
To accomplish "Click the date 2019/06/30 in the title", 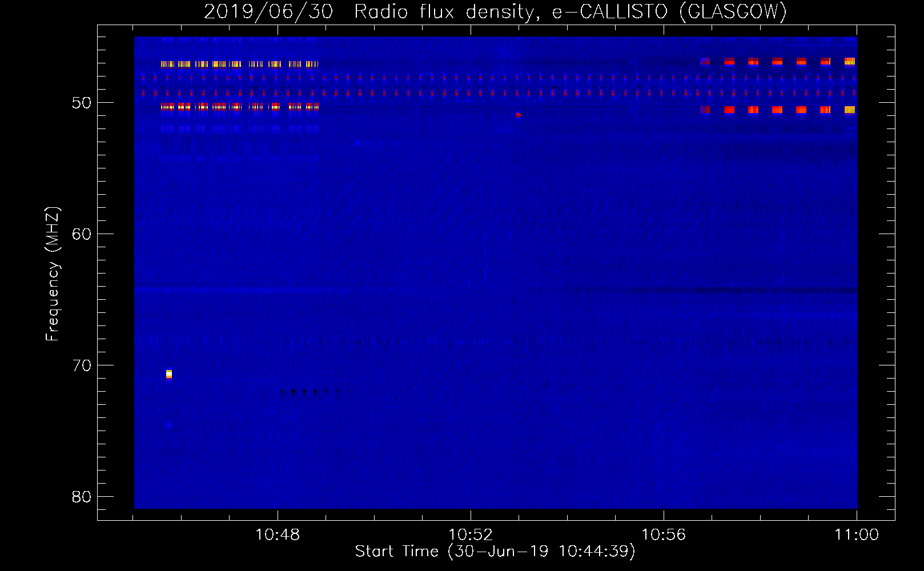I will coord(268,11).
